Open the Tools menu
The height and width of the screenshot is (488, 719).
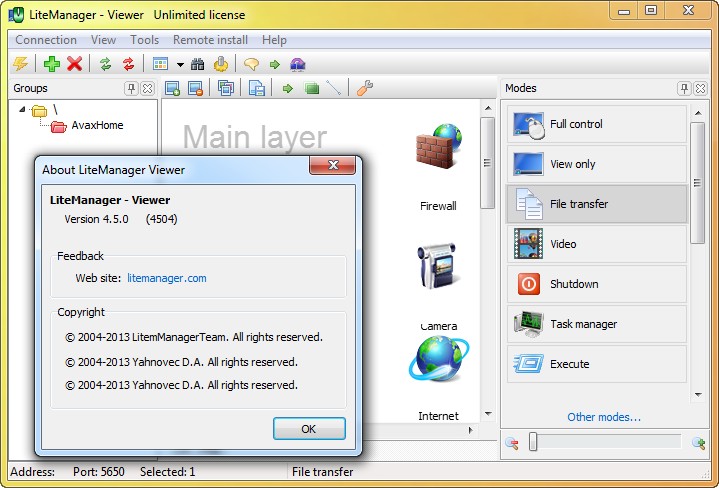[x=144, y=40]
